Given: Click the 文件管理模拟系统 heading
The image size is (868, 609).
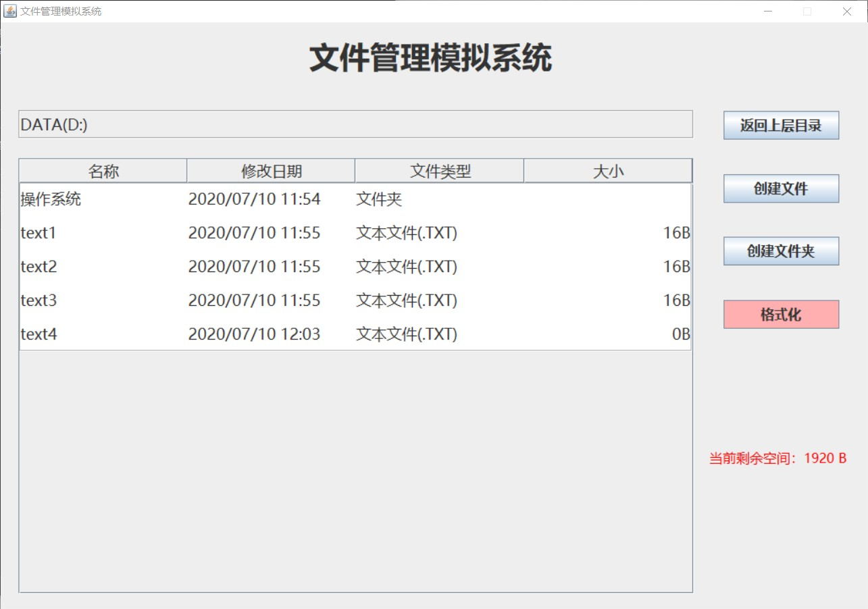Looking at the screenshot, I should click(431, 58).
